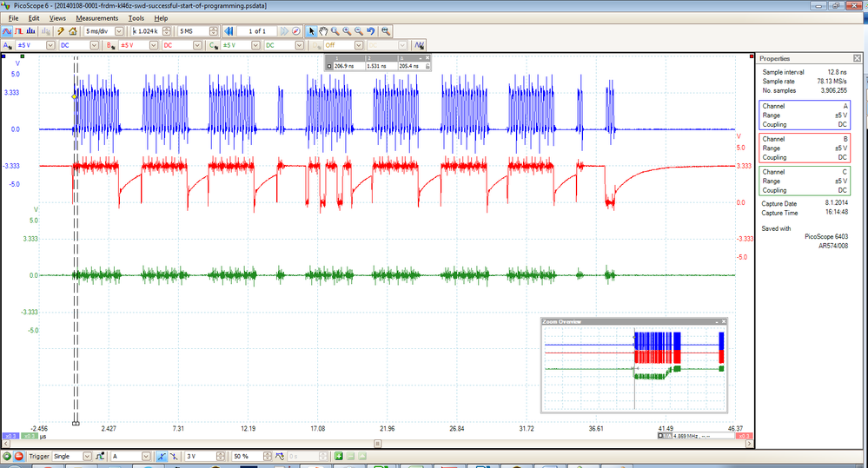
Task: Click Channel A properties box
Action: [x=805, y=115]
